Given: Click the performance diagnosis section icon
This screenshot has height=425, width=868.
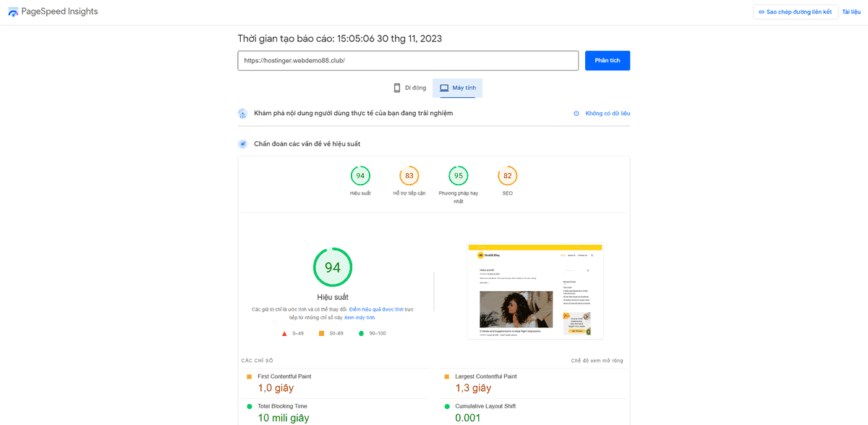Looking at the screenshot, I should tap(243, 144).
